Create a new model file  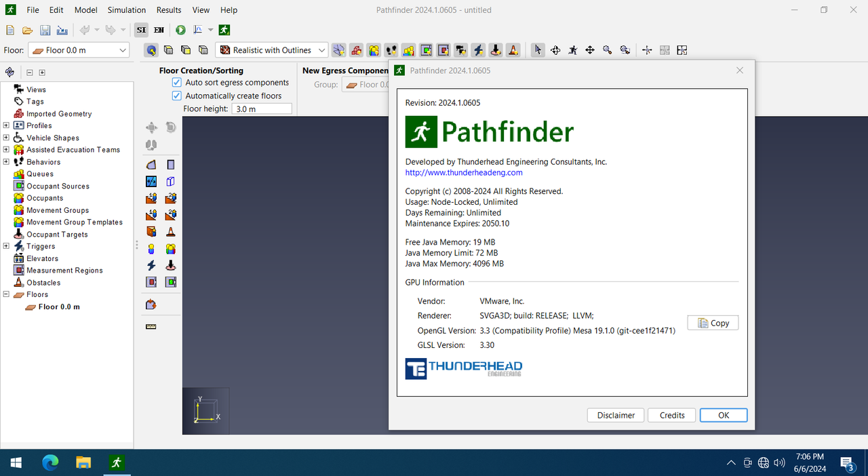10,30
